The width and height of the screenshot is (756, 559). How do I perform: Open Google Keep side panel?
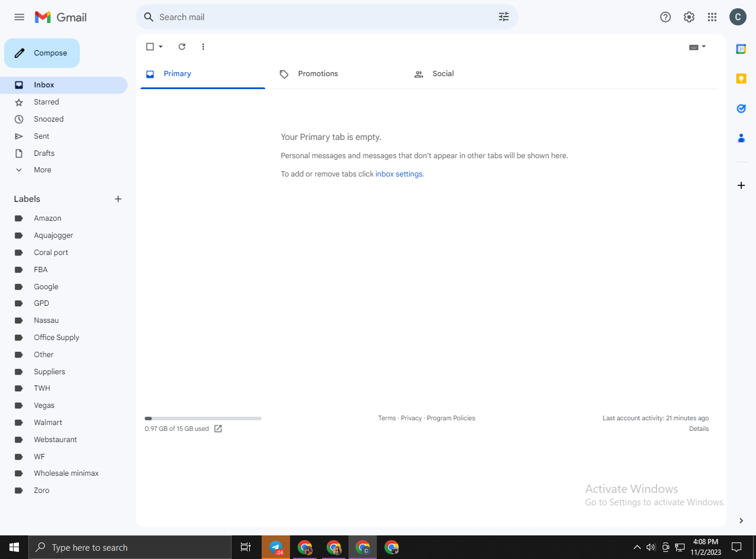click(x=741, y=79)
